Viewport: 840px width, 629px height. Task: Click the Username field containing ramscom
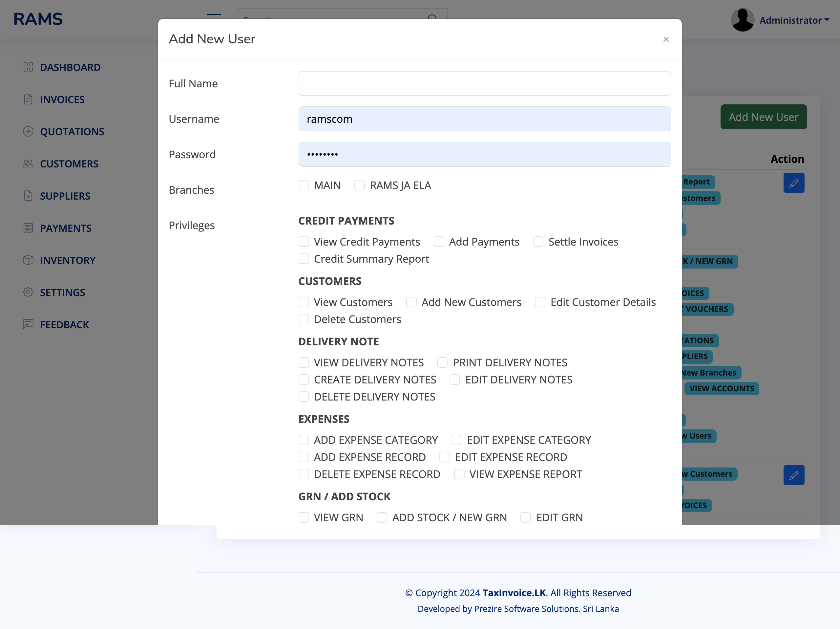(x=485, y=119)
